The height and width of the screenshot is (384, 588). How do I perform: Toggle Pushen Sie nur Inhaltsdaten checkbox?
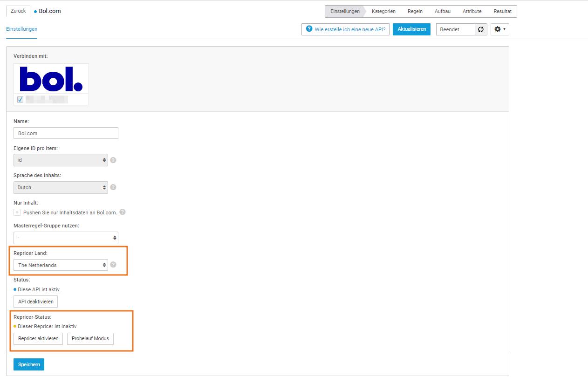[17, 212]
